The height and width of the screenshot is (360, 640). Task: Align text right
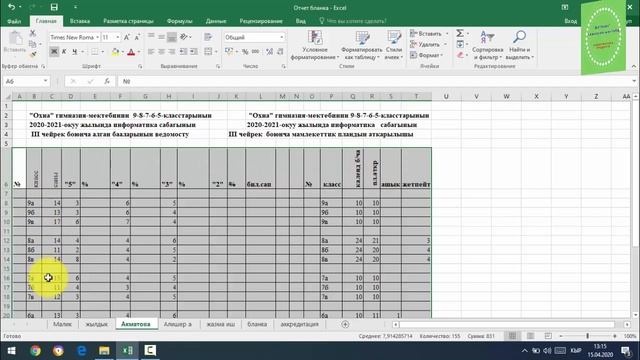point(172,52)
